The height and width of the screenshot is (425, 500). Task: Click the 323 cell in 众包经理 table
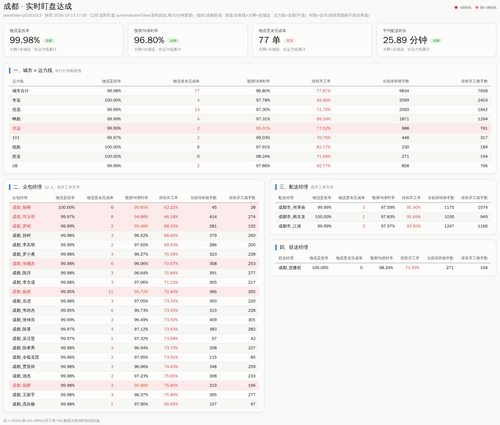point(213,254)
